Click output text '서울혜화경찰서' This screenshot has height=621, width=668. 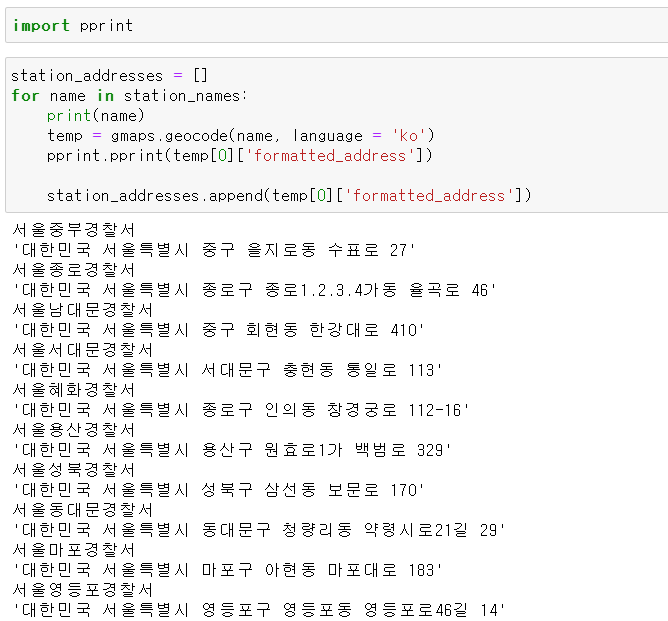pos(74,390)
